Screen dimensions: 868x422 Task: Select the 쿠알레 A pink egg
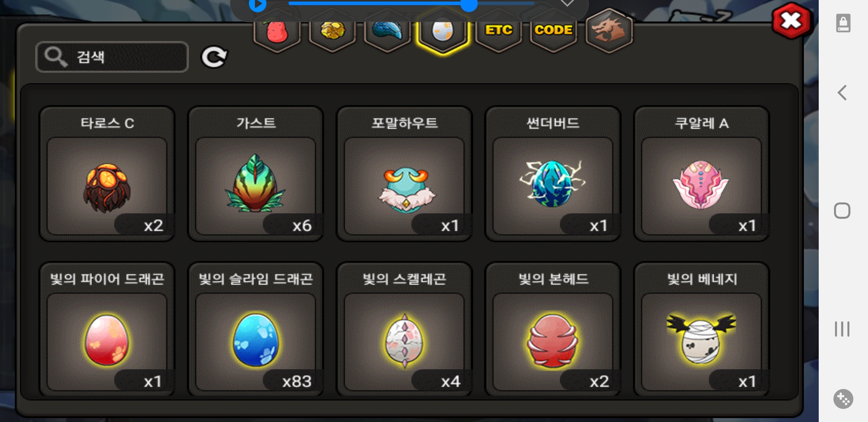[x=701, y=174]
